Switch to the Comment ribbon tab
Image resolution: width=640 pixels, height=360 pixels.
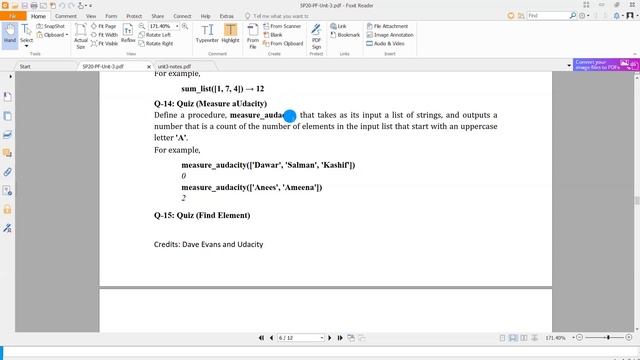pos(66,16)
